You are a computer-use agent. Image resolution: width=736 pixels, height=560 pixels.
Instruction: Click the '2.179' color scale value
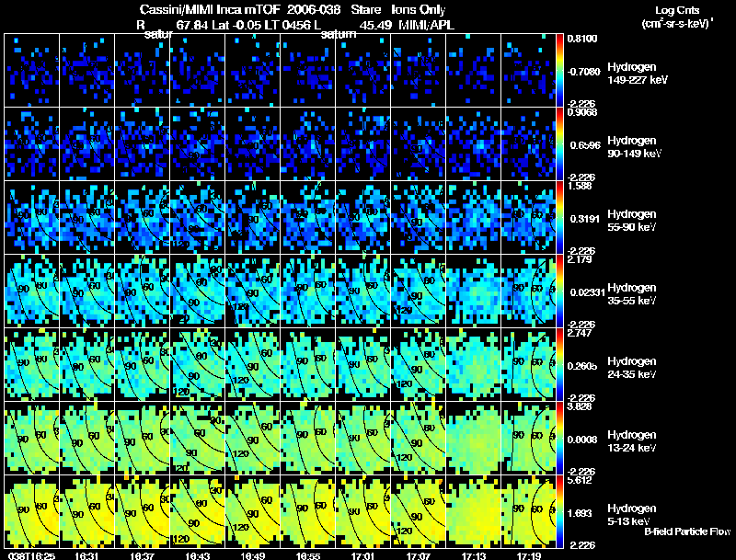[580, 259]
